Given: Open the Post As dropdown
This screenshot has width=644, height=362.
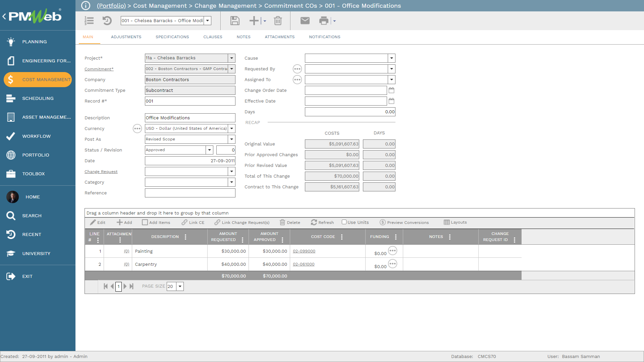Looking at the screenshot, I should [231, 139].
